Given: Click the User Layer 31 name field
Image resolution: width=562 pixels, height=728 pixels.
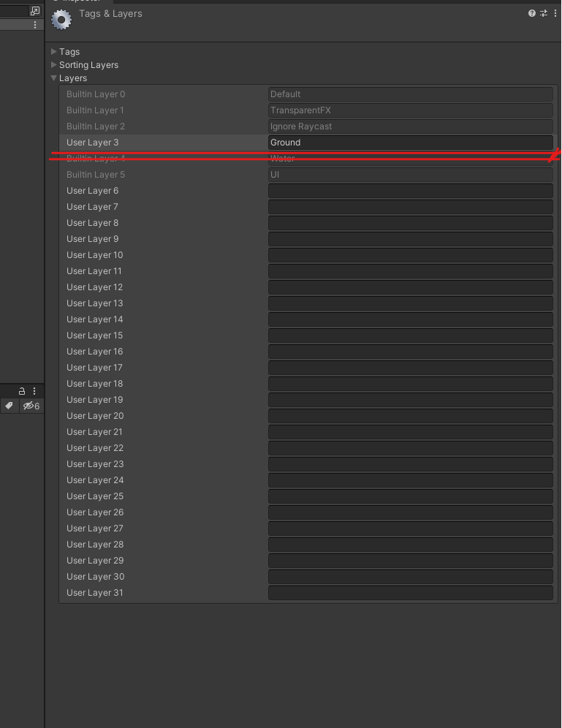Looking at the screenshot, I should pyautogui.click(x=410, y=593).
